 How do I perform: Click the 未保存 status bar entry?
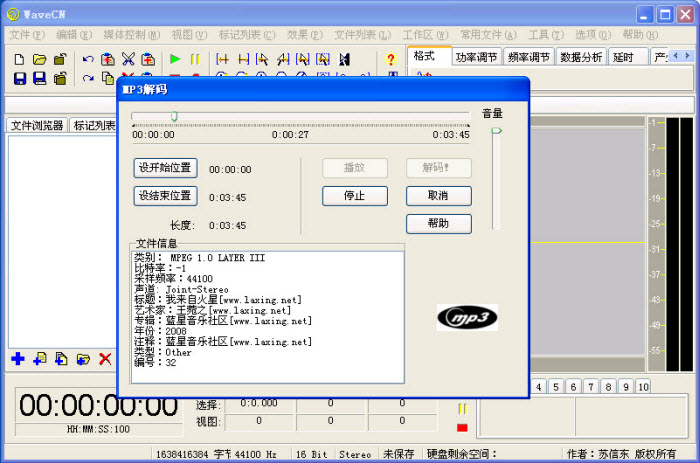[398, 454]
